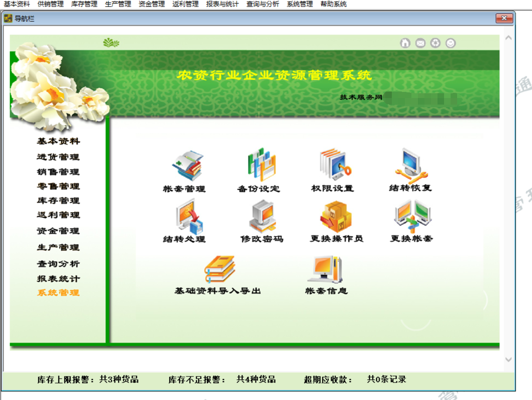Viewport: 532px width, 400px height.
Task: Click the recycle-style round icon in banner
Action: [x=435, y=43]
